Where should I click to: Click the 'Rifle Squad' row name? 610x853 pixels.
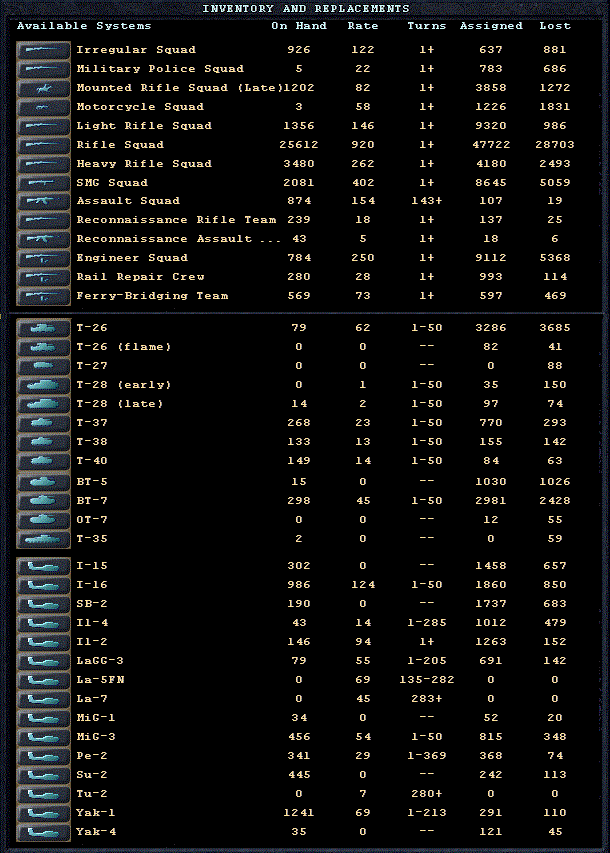coord(120,145)
